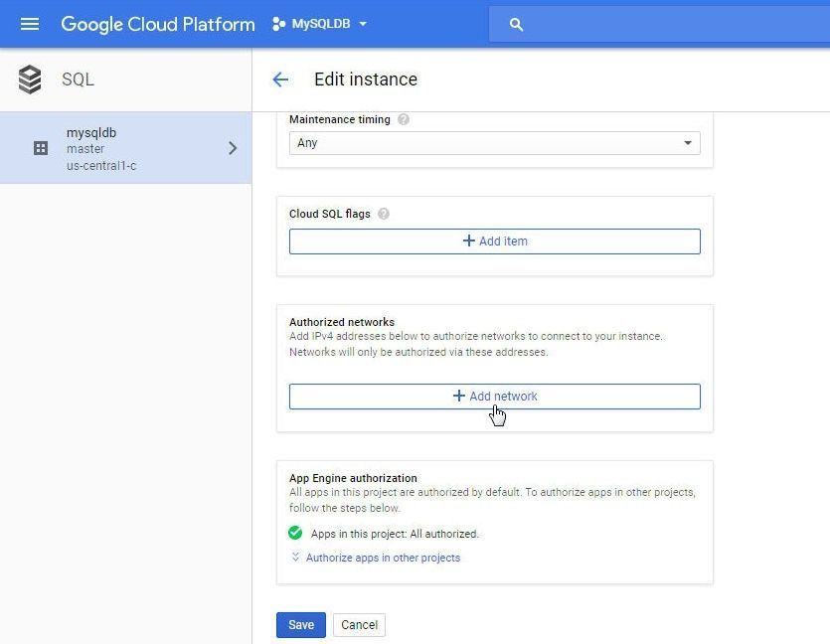Open the hamburger navigation menu
Image resolution: width=830 pixels, height=644 pixels.
point(30,24)
